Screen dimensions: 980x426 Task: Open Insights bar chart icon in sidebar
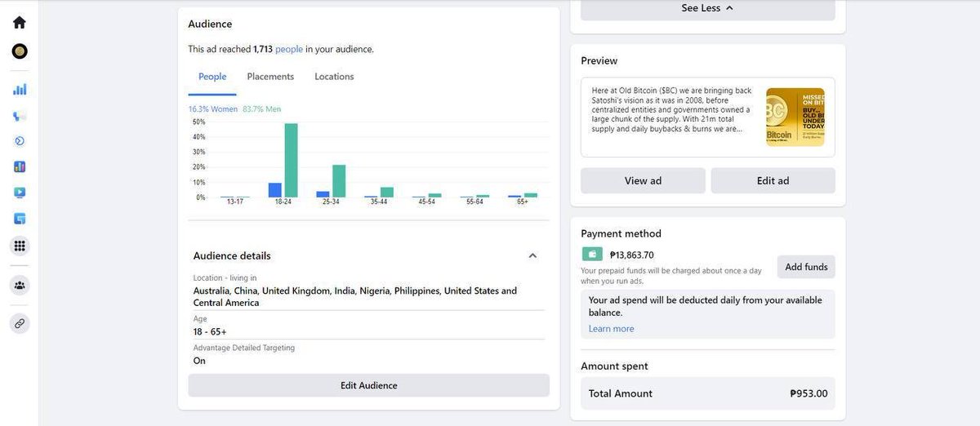[x=20, y=90]
